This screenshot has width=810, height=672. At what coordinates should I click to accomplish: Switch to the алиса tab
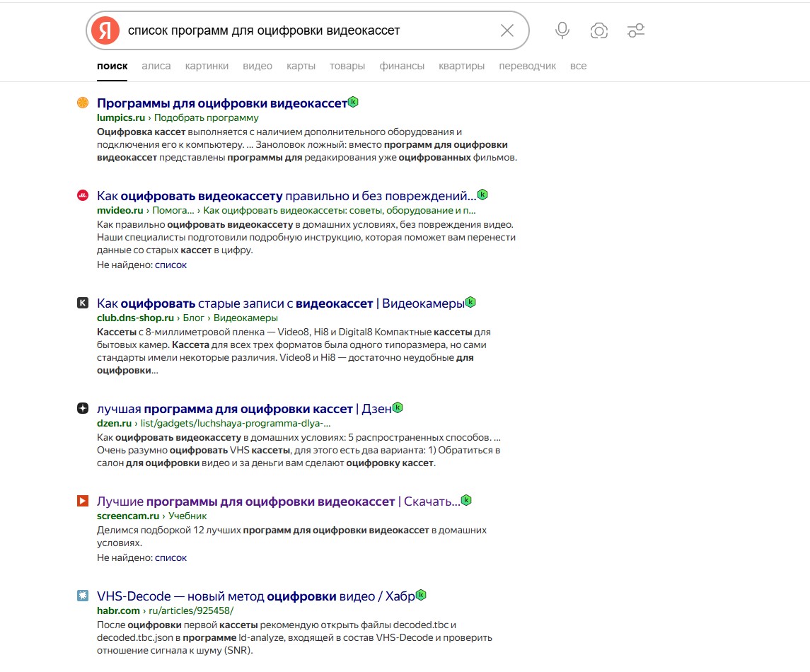coord(156,66)
